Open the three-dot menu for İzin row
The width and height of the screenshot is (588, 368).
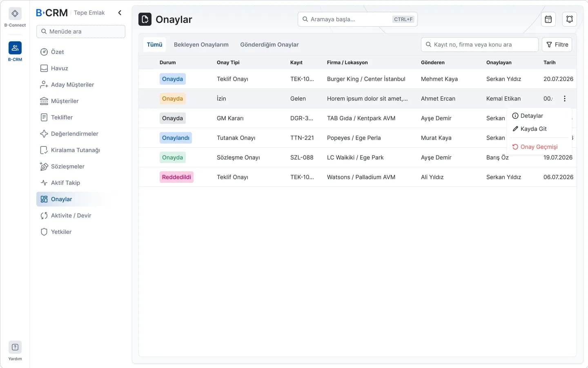click(565, 99)
